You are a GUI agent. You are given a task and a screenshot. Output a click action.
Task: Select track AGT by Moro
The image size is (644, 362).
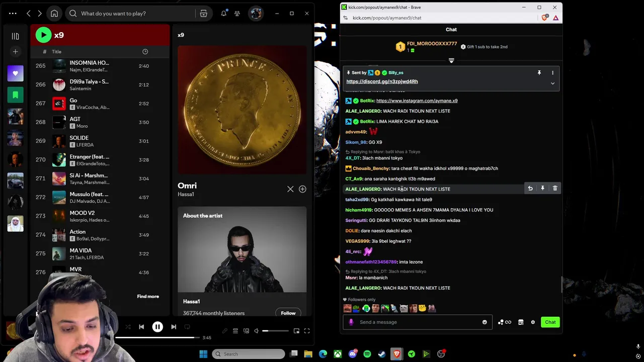coord(100,122)
